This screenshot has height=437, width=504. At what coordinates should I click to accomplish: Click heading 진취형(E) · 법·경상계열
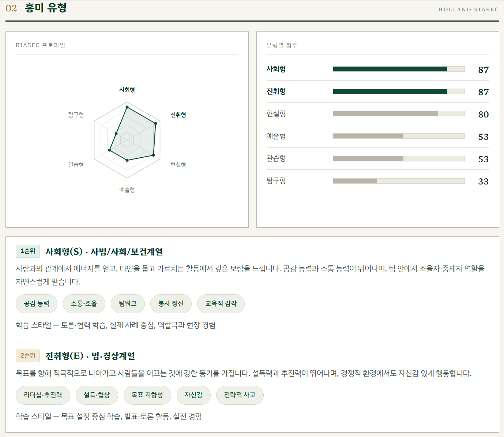90,356
